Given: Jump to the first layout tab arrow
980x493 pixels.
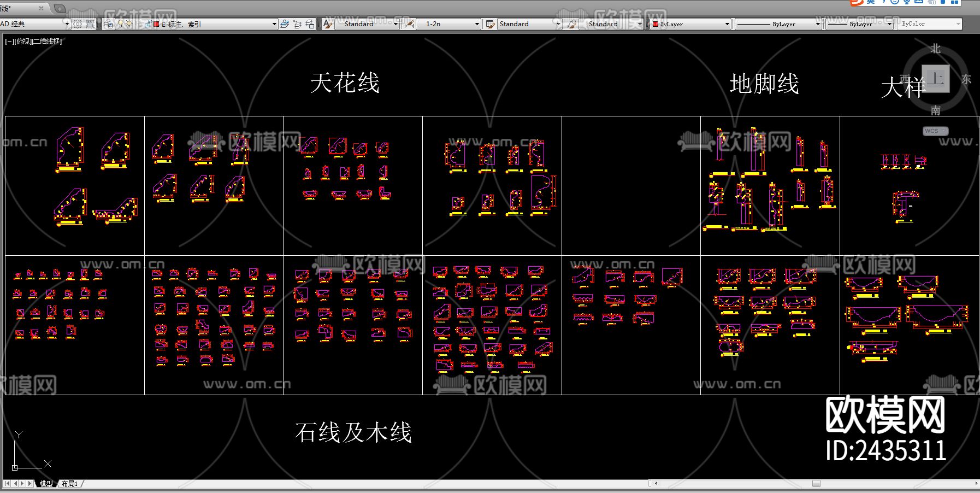Looking at the screenshot, I should tap(7, 484).
